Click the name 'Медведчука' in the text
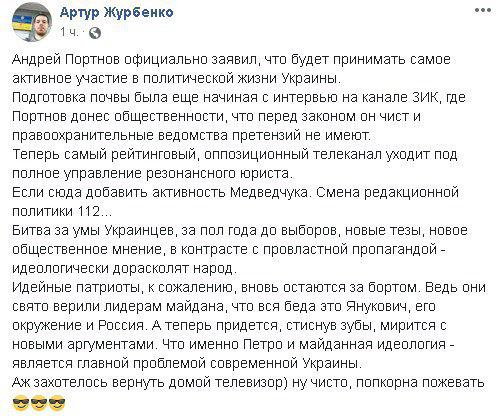 269,193
